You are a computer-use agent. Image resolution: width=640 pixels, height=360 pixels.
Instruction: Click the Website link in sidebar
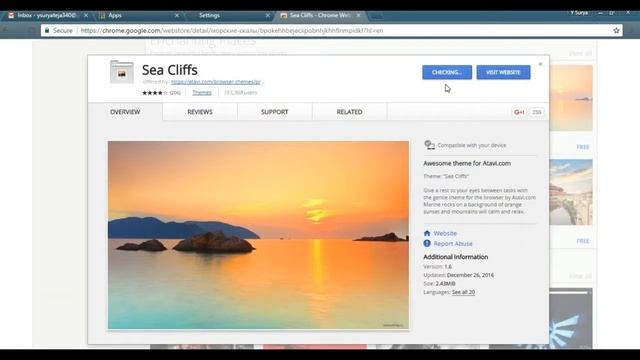click(x=445, y=233)
